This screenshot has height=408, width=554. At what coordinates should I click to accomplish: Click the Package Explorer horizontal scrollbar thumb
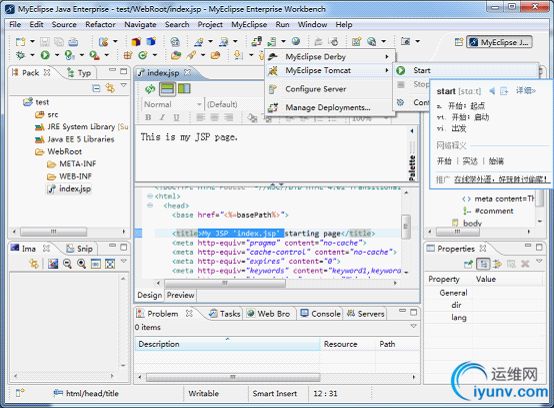click(53, 232)
